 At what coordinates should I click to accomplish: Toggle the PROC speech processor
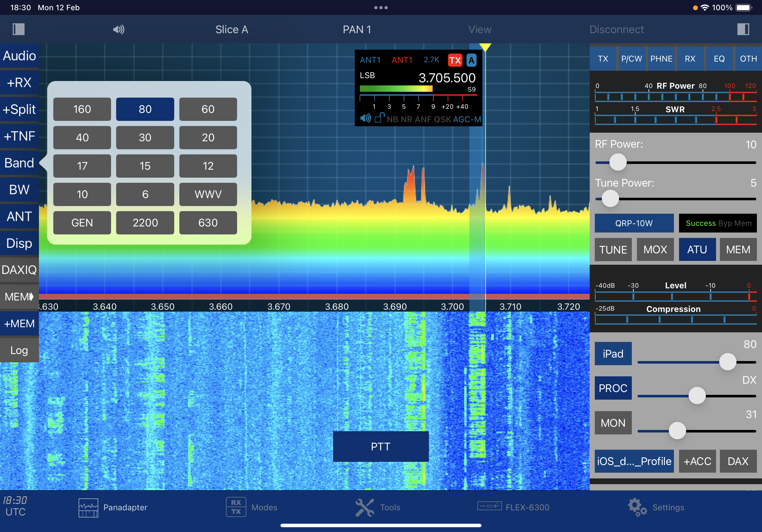[613, 388]
